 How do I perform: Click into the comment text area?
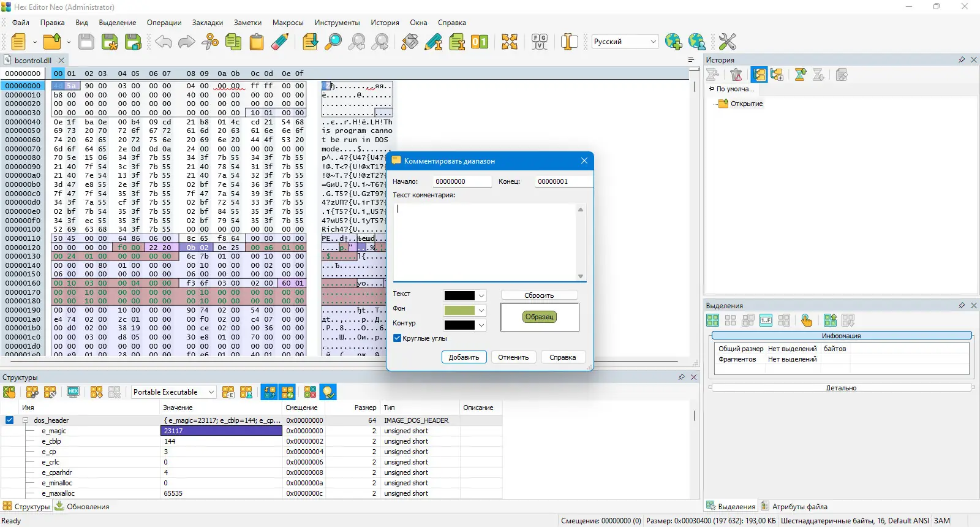click(484, 242)
